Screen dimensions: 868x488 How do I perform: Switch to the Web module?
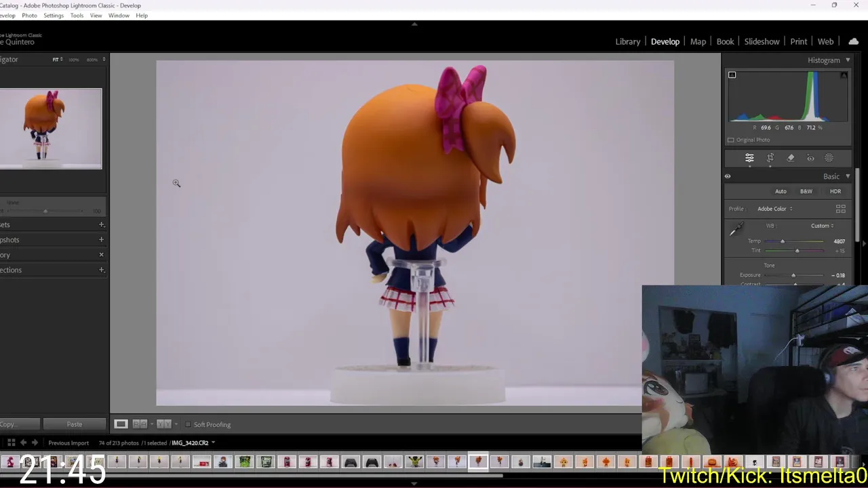pos(825,41)
